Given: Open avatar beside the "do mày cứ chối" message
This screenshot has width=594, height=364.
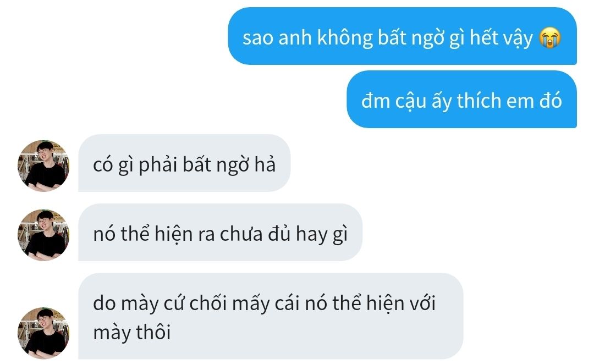Looking at the screenshot, I should pos(43,333).
